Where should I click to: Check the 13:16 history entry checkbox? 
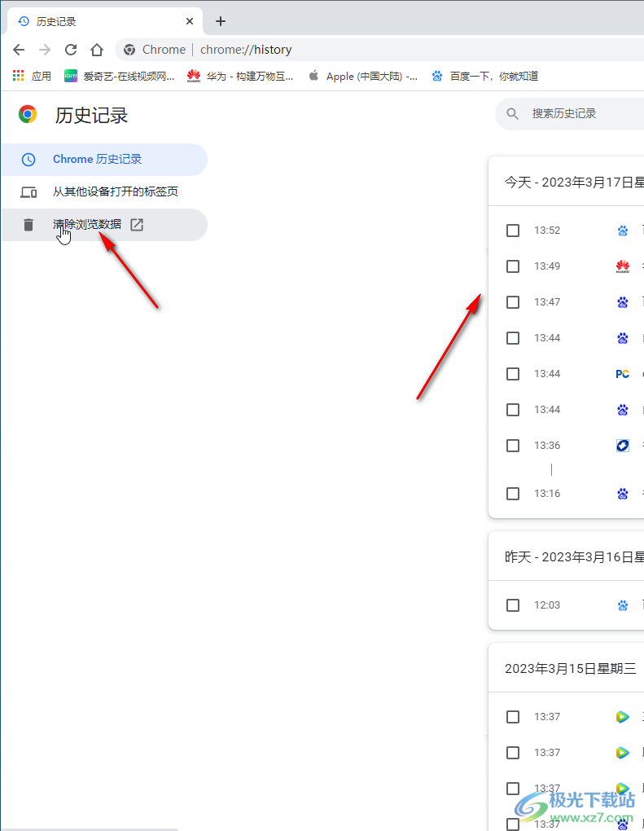[x=513, y=494]
